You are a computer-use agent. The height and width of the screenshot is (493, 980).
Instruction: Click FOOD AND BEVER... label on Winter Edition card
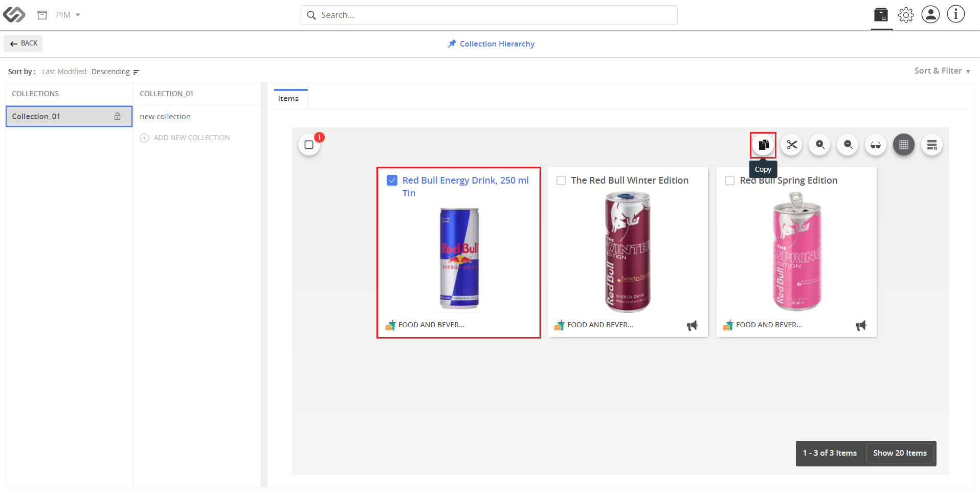pos(600,325)
